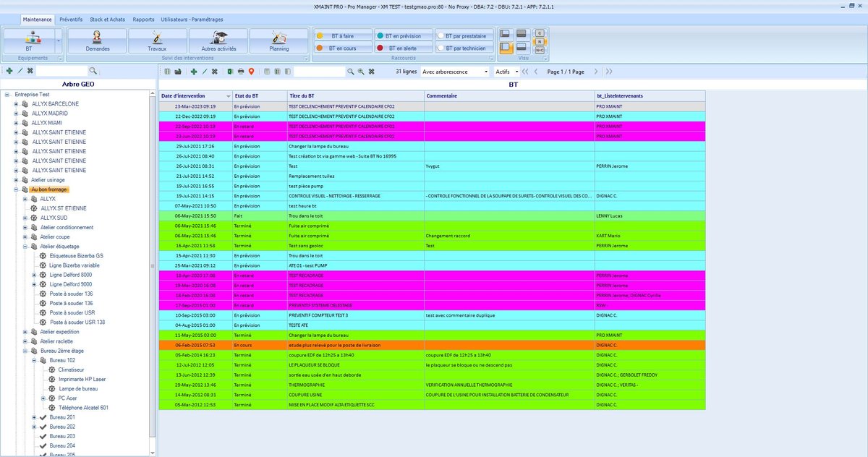Open the BT equipment tree button
The image size is (868, 457).
tap(29, 40)
